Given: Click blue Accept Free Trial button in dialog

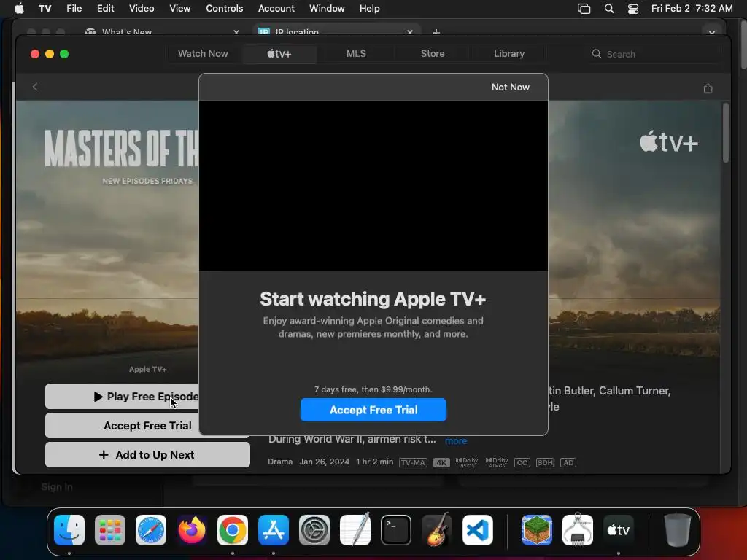Looking at the screenshot, I should (373, 410).
